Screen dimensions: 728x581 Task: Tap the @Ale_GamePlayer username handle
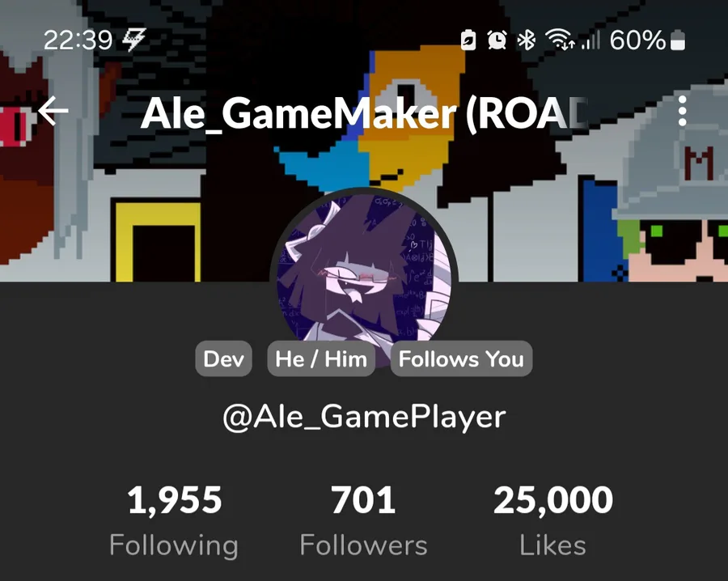pyautogui.click(x=364, y=417)
